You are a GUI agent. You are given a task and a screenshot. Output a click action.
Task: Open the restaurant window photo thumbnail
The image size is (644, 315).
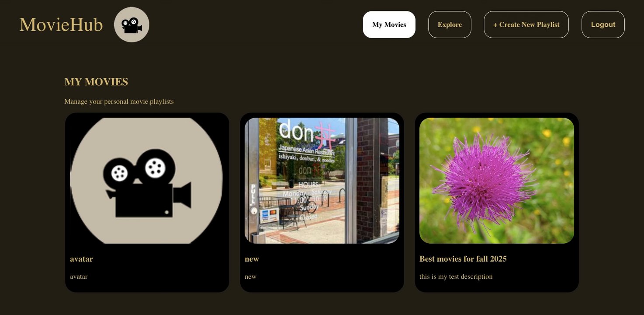(322, 181)
